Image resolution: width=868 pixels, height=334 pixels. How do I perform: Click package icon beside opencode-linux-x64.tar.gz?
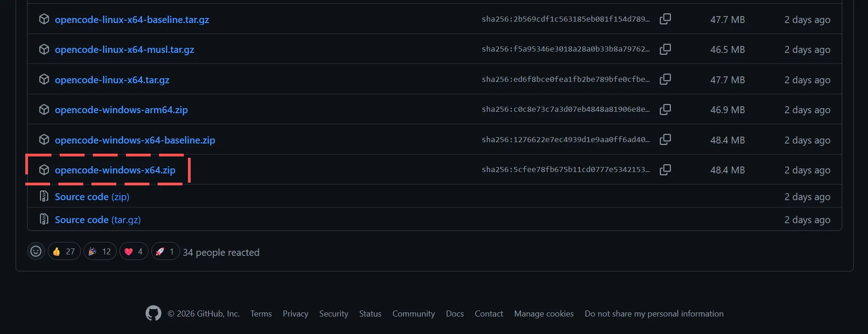click(44, 79)
